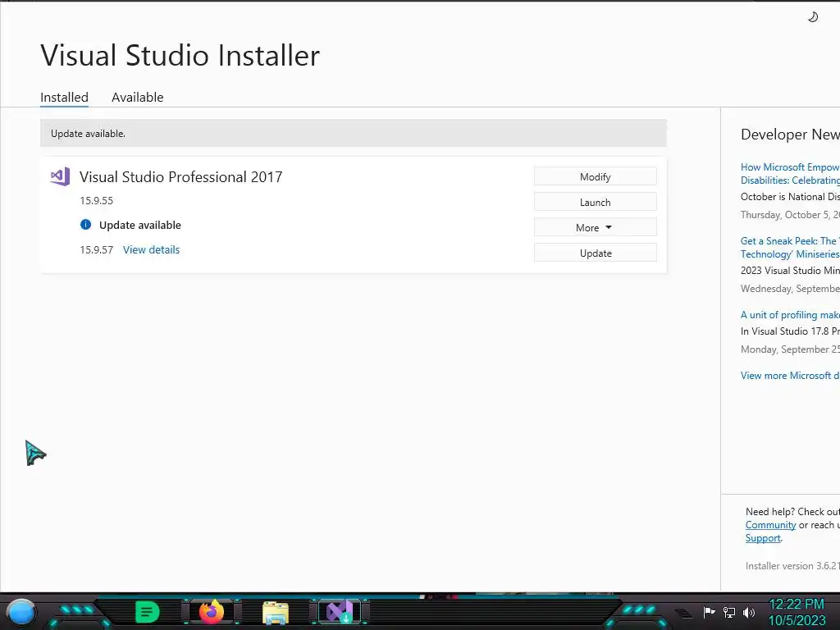Click the taskbar clock showing 12:22 PM
Screen dimensions: 840x630
796,605
